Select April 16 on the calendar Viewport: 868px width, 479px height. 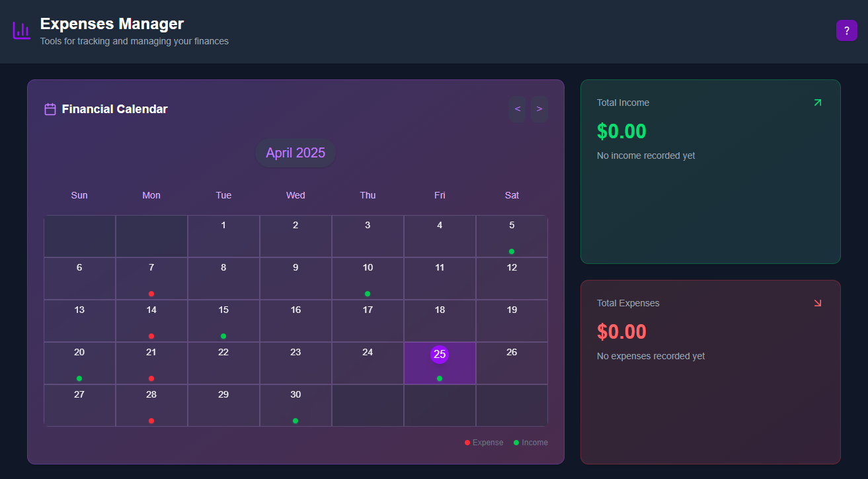tap(296, 321)
